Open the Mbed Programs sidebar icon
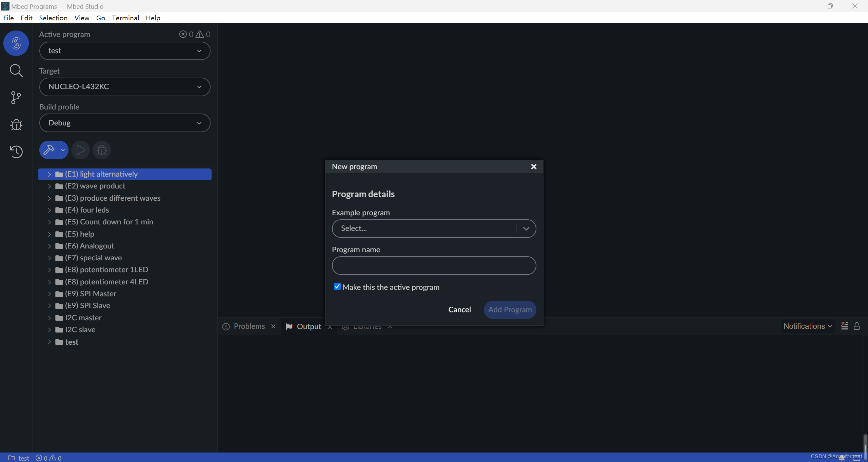Screen dimensions: 868x462 coord(16,43)
